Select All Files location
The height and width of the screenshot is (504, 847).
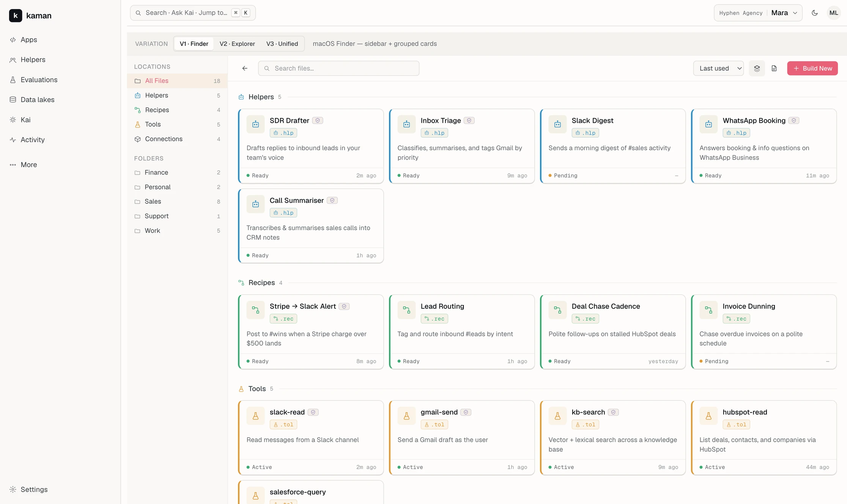coord(177,81)
